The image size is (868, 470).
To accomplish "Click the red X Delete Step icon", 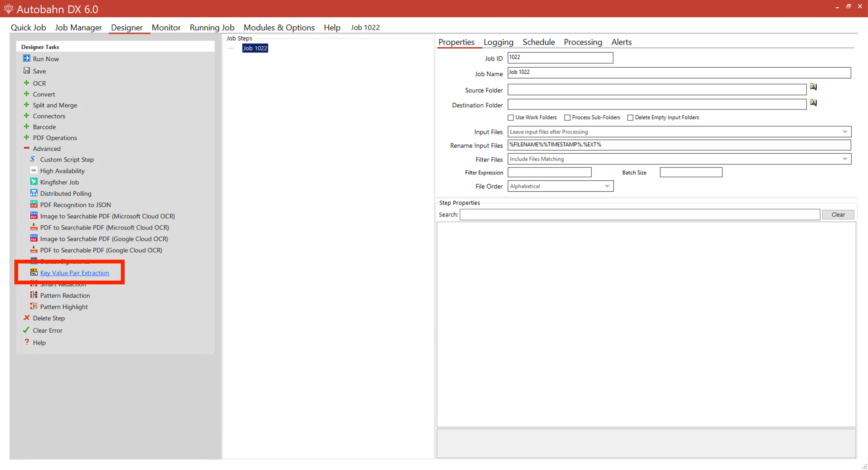I will click(x=27, y=318).
